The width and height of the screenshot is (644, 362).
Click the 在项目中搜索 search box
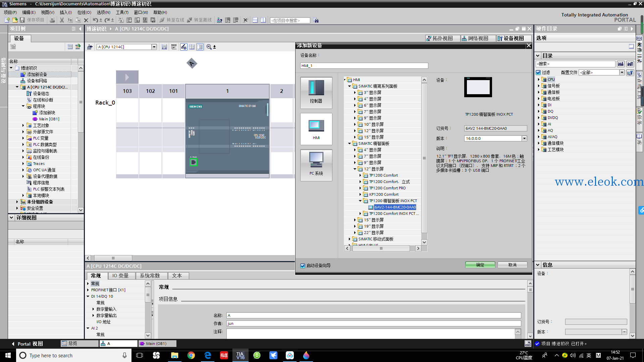point(290,20)
